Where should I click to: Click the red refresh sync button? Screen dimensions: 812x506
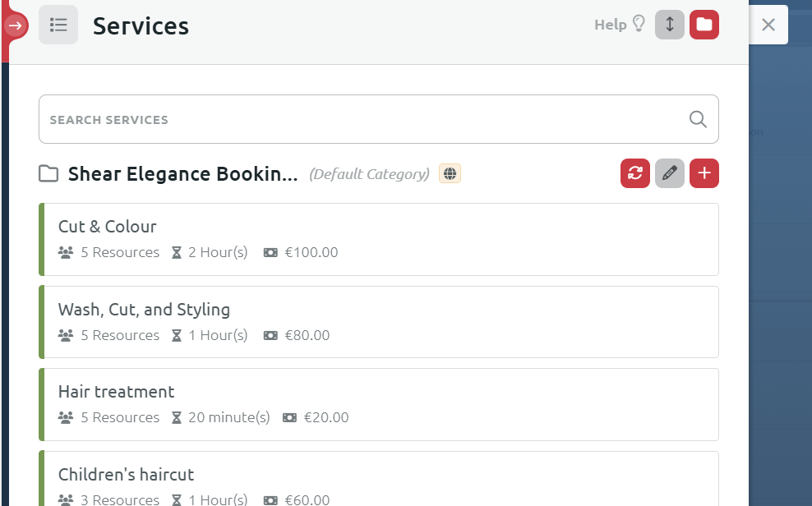coord(634,173)
